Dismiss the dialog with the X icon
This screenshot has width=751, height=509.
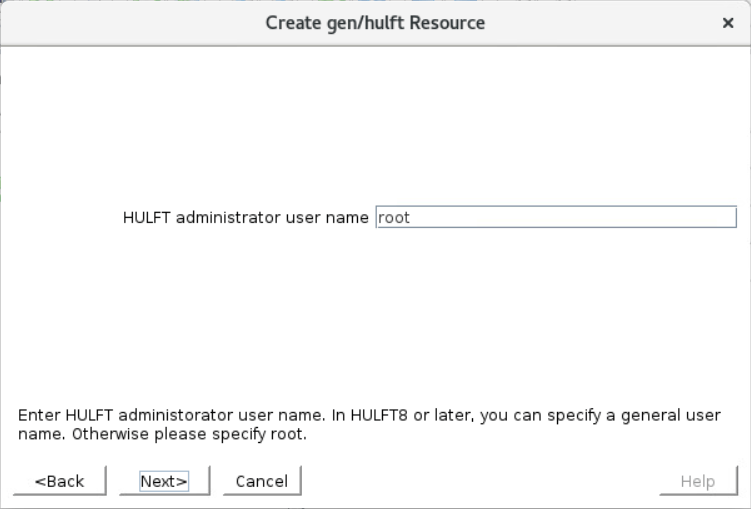[x=728, y=23]
